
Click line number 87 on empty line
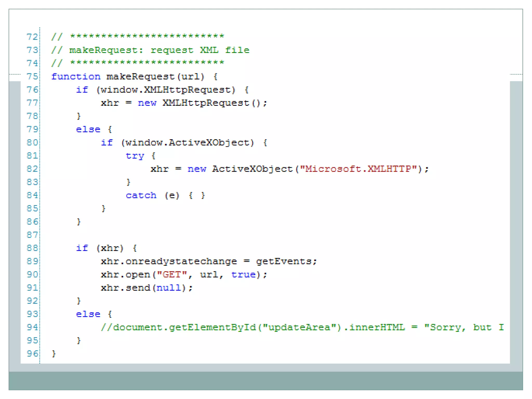[32, 235]
